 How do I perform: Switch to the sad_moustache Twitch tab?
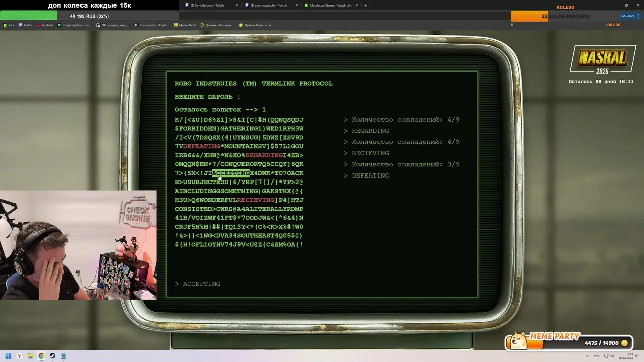[271, 5]
